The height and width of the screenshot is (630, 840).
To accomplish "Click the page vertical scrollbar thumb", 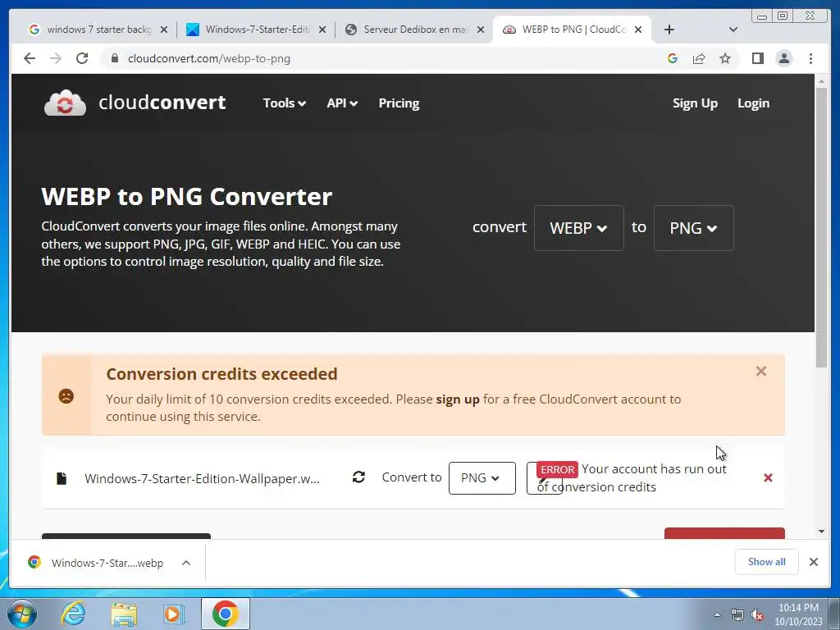I will pyautogui.click(x=821, y=228).
